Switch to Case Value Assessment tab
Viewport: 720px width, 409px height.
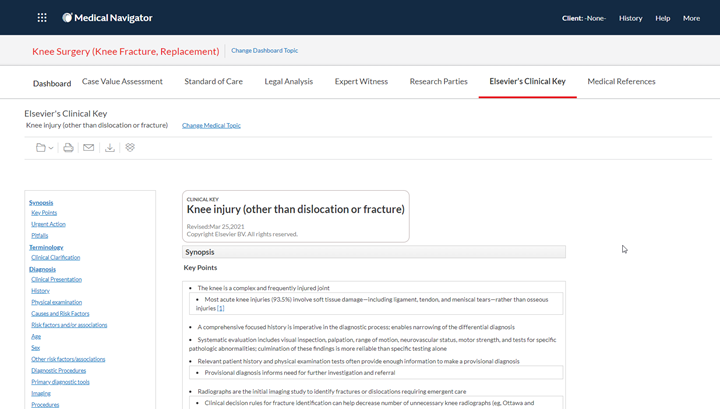click(122, 81)
